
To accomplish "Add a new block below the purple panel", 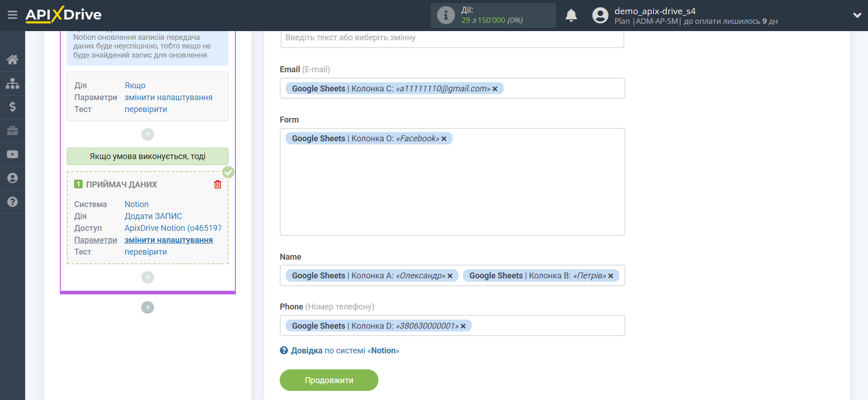I will pyautogui.click(x=148, y=307).
